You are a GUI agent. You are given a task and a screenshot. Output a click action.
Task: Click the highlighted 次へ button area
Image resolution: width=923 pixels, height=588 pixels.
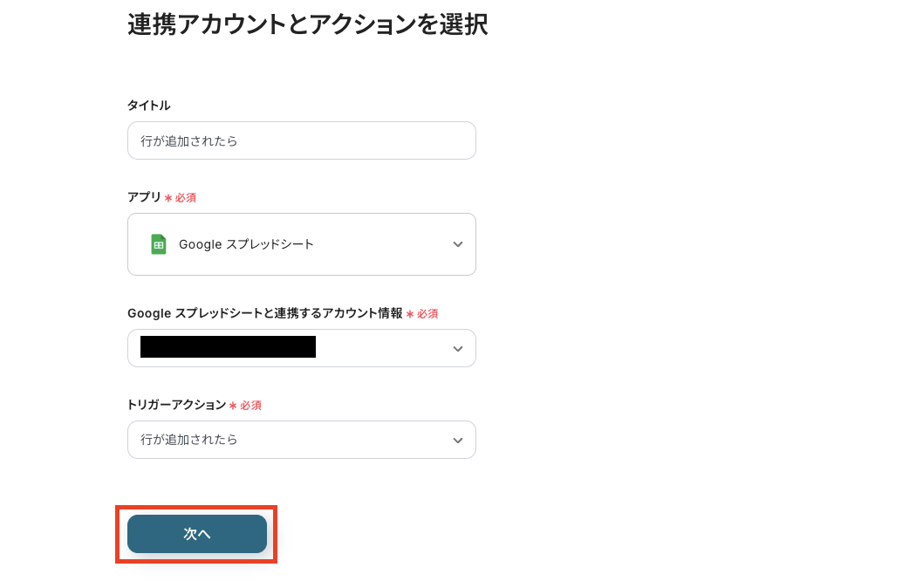(x=196, y=533)
